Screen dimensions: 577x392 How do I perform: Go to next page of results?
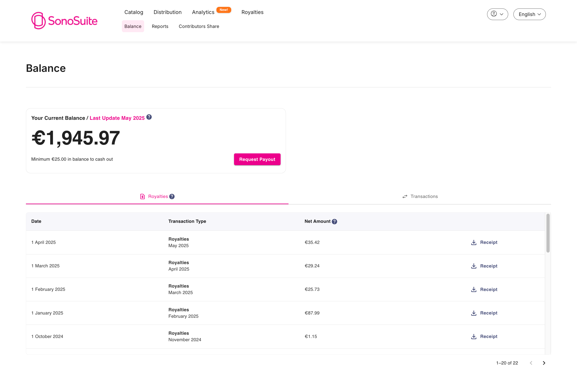544,363
